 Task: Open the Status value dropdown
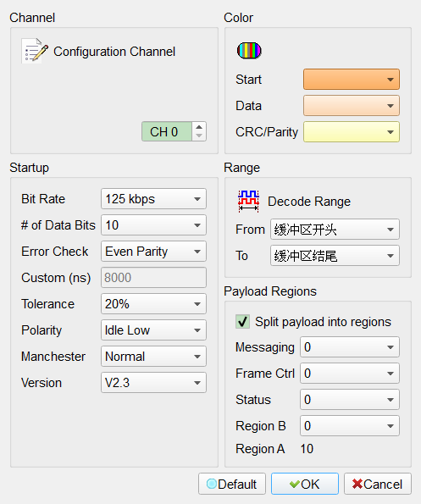(x=350, y=400)
